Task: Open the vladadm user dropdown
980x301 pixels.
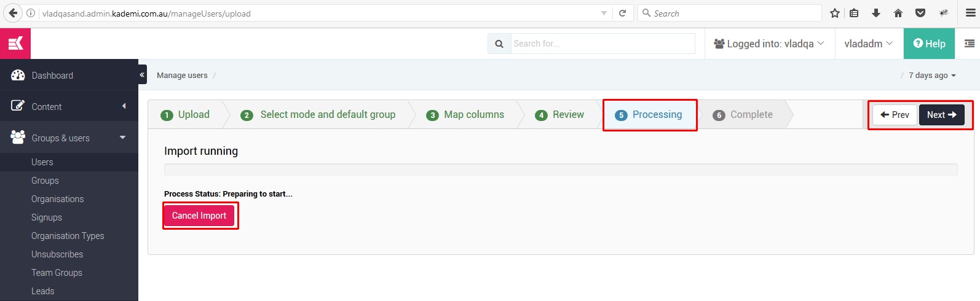Action: click(x=869, y=44)
